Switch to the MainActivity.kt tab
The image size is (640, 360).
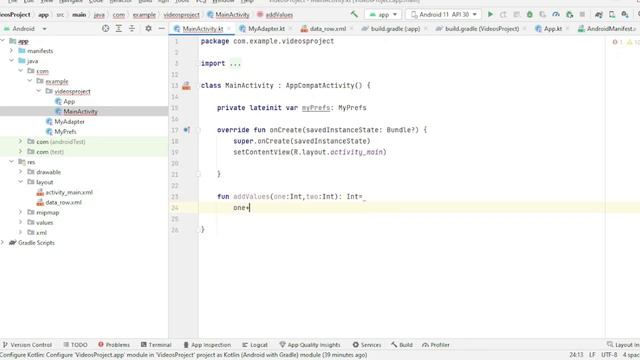203,29
